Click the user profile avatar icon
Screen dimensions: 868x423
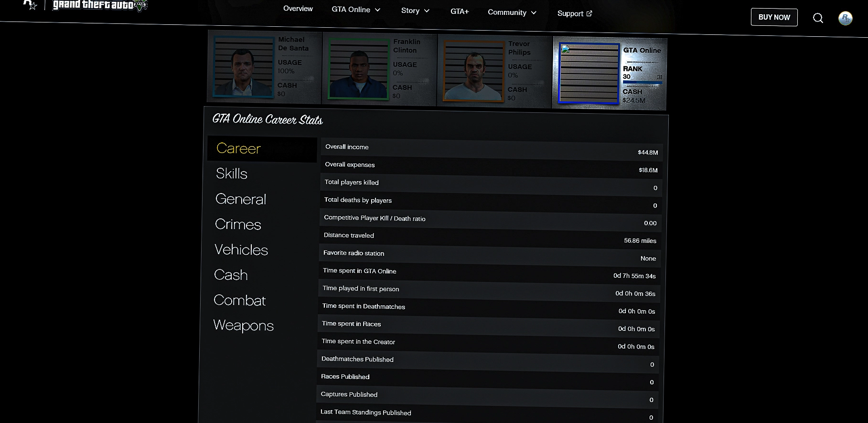tap(845, 18)
